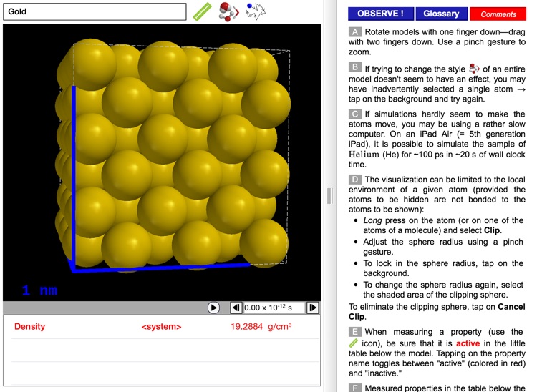This screenshot has width=537, height=392.
Task: Click the gold atom crystal model viewer
Action: 162,162
